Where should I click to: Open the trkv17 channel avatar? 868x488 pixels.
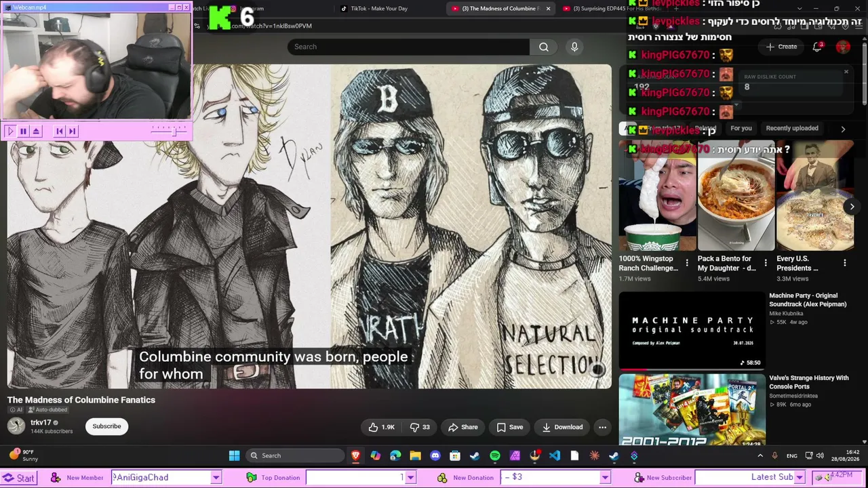[16, 426]
